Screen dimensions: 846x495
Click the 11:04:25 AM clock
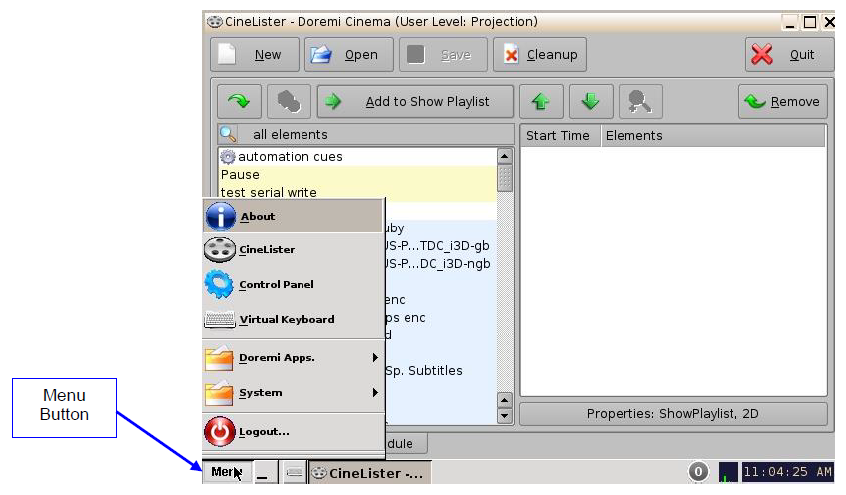pyautogui.click(x=787, y=472)
